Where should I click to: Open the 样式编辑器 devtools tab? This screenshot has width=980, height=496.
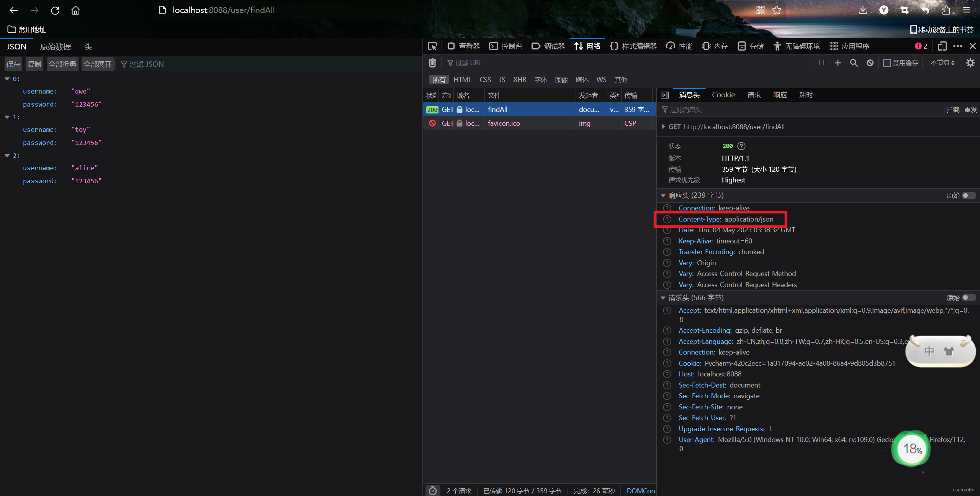click(x=633, y=46)
